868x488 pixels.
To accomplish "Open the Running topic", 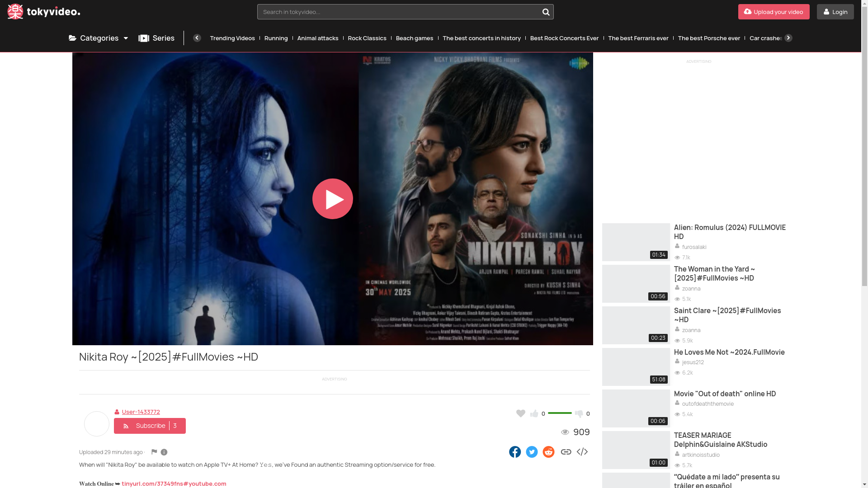I will pyautogui.click(x=276, y=38).
